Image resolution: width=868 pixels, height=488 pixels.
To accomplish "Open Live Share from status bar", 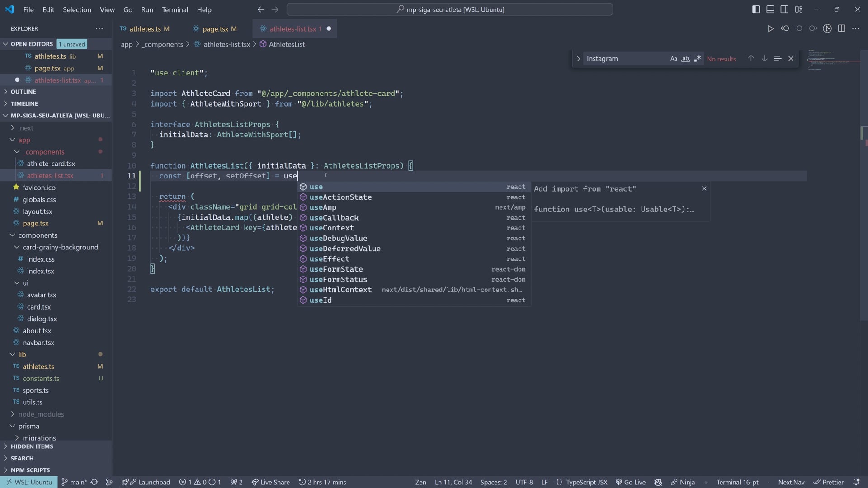I will point(270,482).
